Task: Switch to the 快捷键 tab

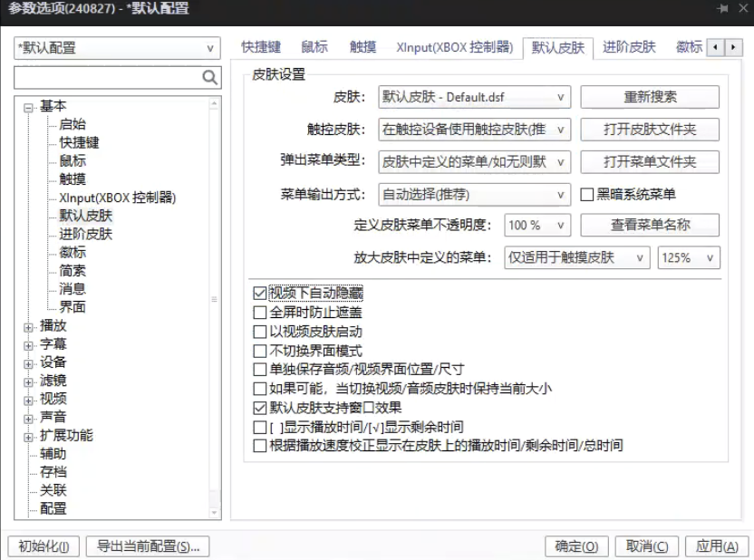Action: pos(261,47)
